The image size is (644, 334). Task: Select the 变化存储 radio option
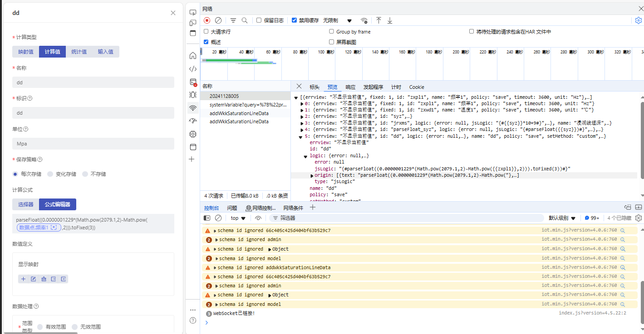(50, 174)
